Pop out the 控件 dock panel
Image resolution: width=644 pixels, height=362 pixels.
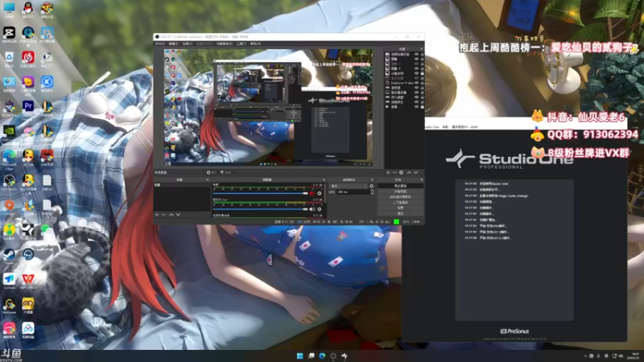421,179
